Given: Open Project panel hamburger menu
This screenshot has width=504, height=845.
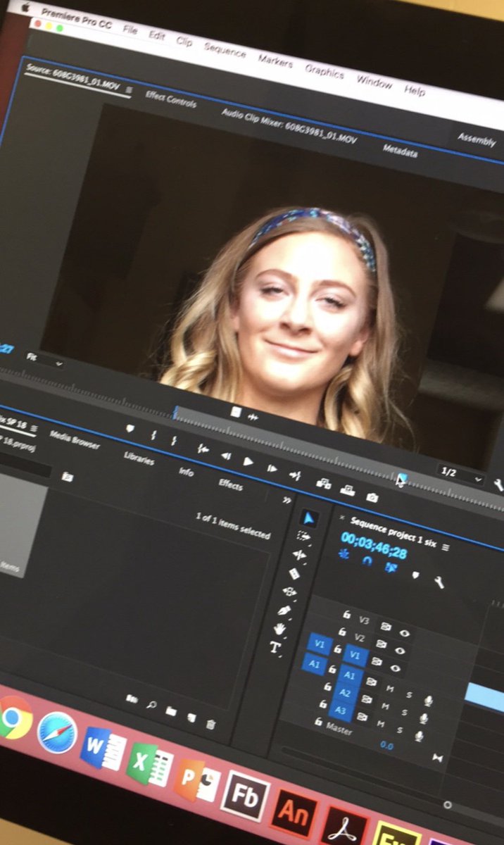Looking at the screenshot, I should click(34, 429).
